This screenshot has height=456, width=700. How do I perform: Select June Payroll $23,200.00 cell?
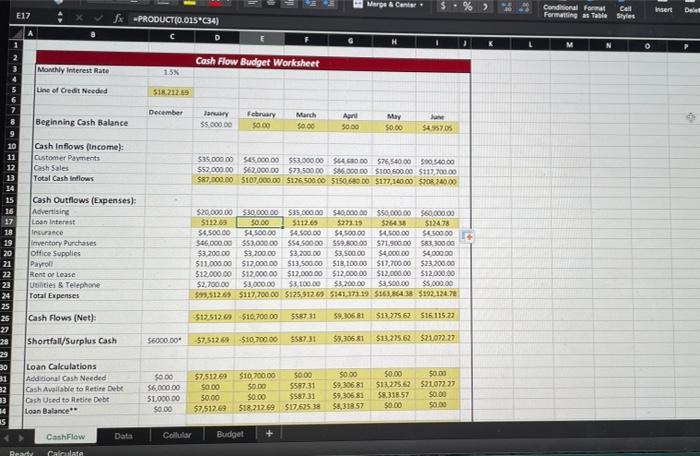(437, 263)
